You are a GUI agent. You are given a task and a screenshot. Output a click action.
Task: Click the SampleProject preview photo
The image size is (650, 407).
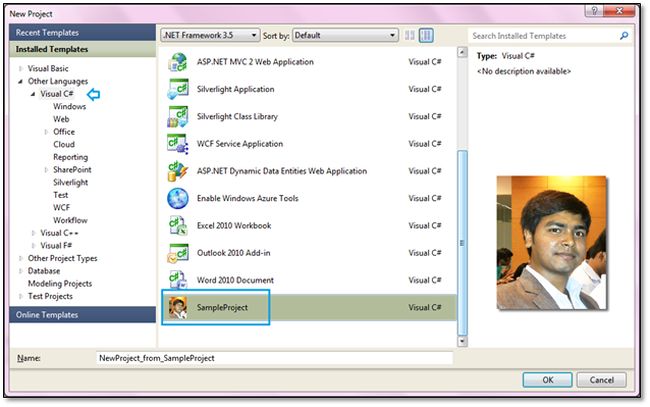[x=551, y=243]
